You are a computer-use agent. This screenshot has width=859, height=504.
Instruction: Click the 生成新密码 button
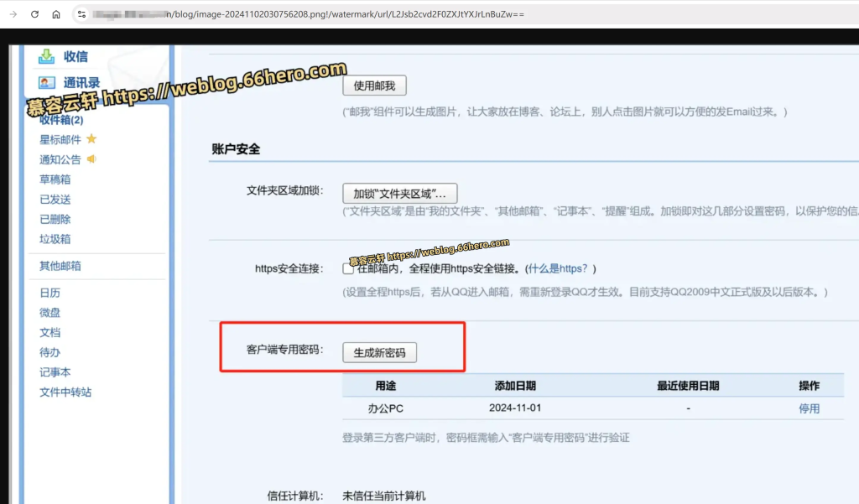379,353
